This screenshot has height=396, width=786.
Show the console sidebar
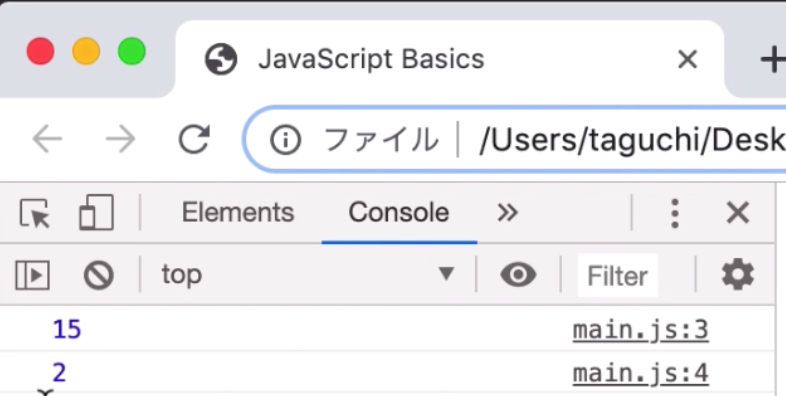[x=33, y=275]
